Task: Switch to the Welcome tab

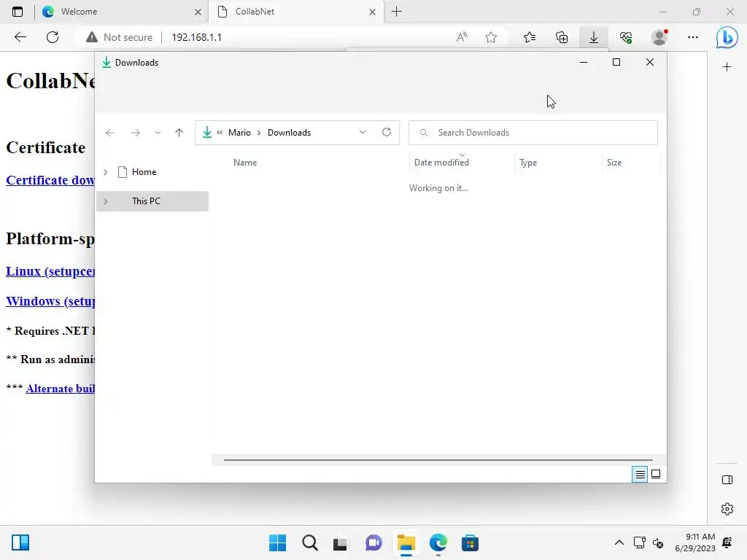Action: 121,12
